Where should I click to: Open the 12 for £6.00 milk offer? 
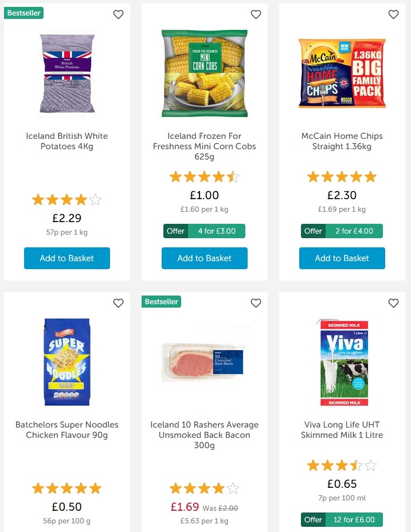[x=342, y=519]
